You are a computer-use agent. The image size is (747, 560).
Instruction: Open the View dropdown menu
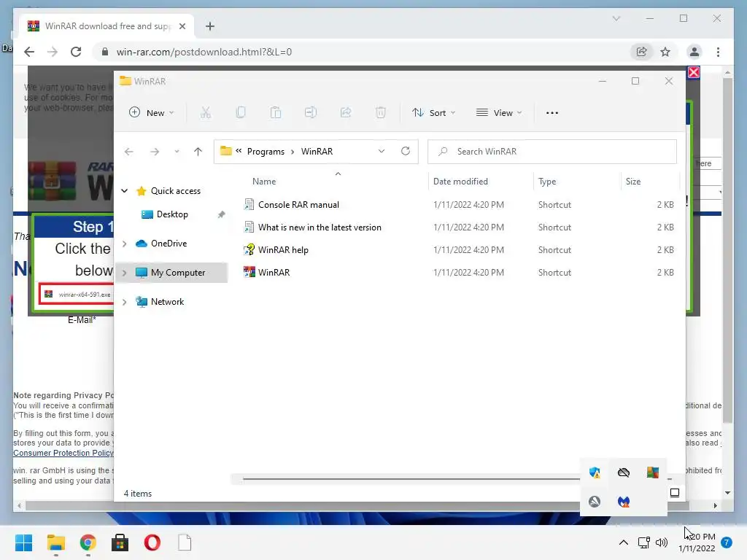coord(499,113)
